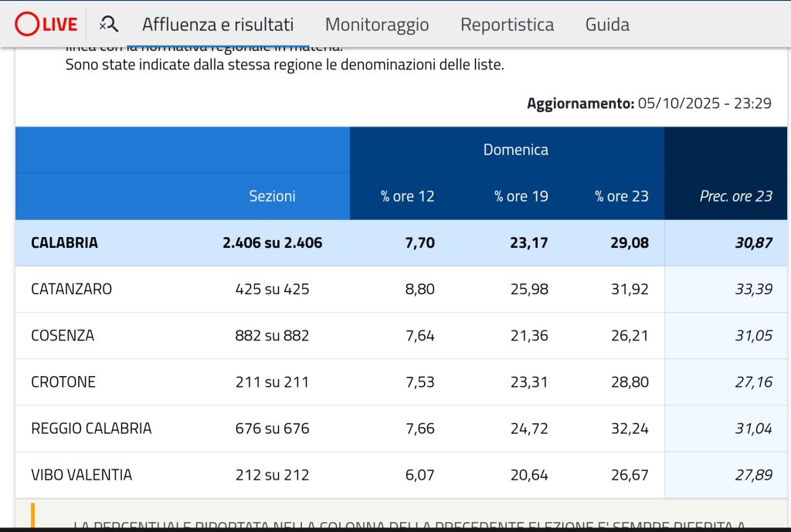Click the red LIVE logo
This screenshot has height=532, width=791.
click(46, 25)
